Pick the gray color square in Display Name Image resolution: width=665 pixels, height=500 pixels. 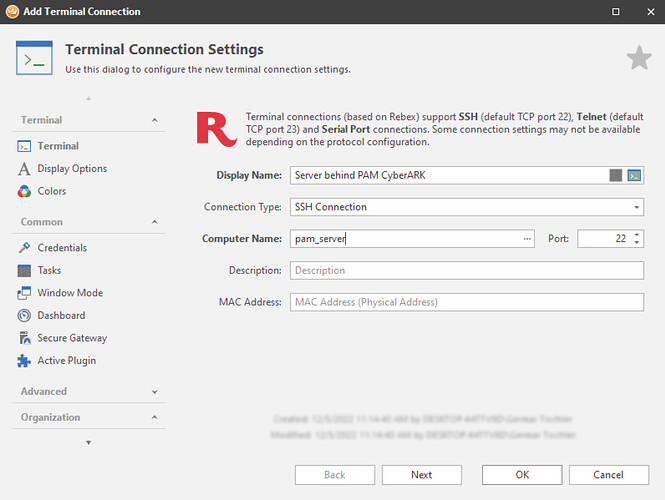[x=616, y=175]
